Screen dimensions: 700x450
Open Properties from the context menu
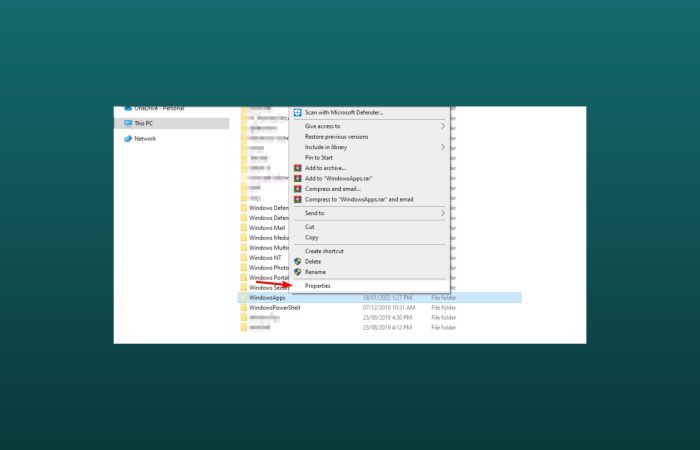coord(317,286)
